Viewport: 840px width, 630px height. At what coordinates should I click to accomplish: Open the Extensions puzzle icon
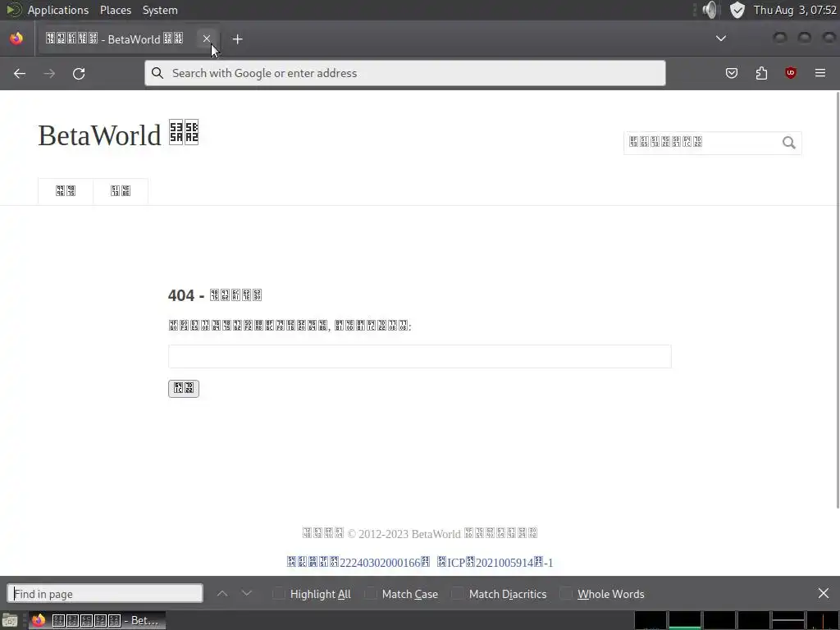tap(761, 73)
